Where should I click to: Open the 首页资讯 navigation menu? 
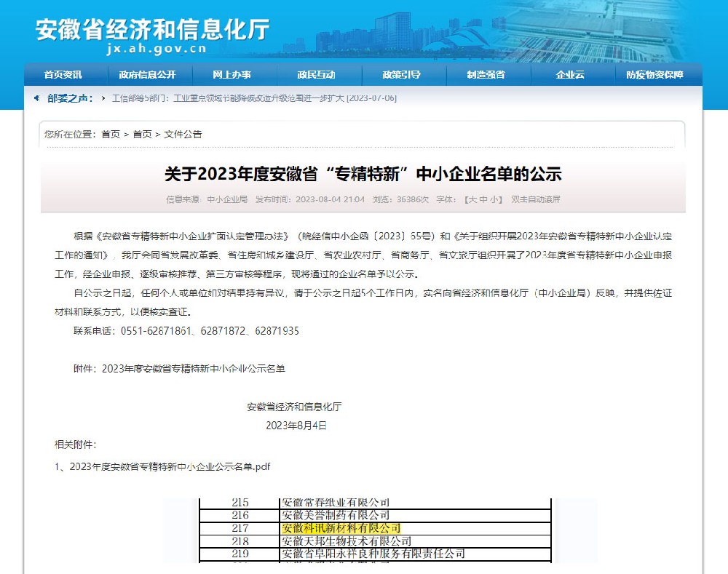[63, 75]
